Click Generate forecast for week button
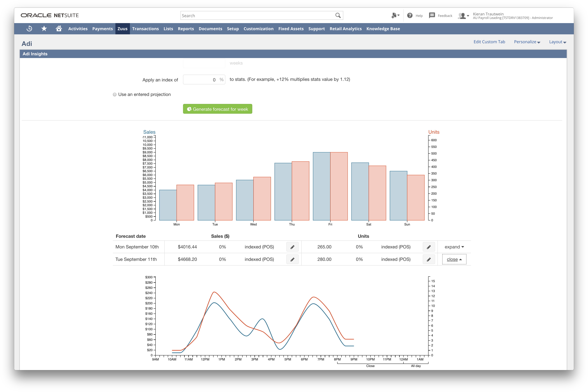The image size is (588, 392). (217, 109)
